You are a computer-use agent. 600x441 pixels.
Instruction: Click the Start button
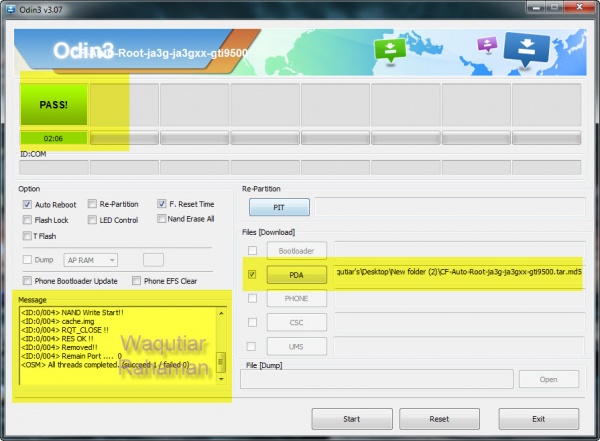click(x=352, y=419)
